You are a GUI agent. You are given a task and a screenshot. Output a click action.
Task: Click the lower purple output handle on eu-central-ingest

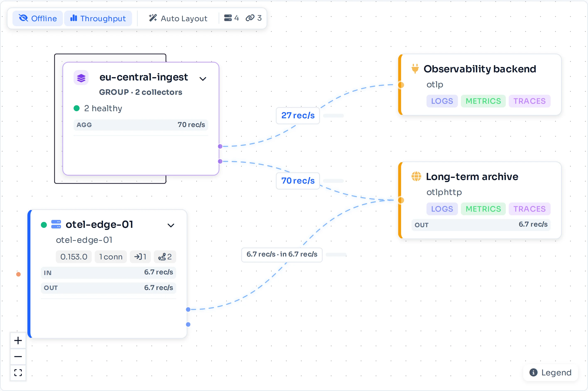(220, 161)
